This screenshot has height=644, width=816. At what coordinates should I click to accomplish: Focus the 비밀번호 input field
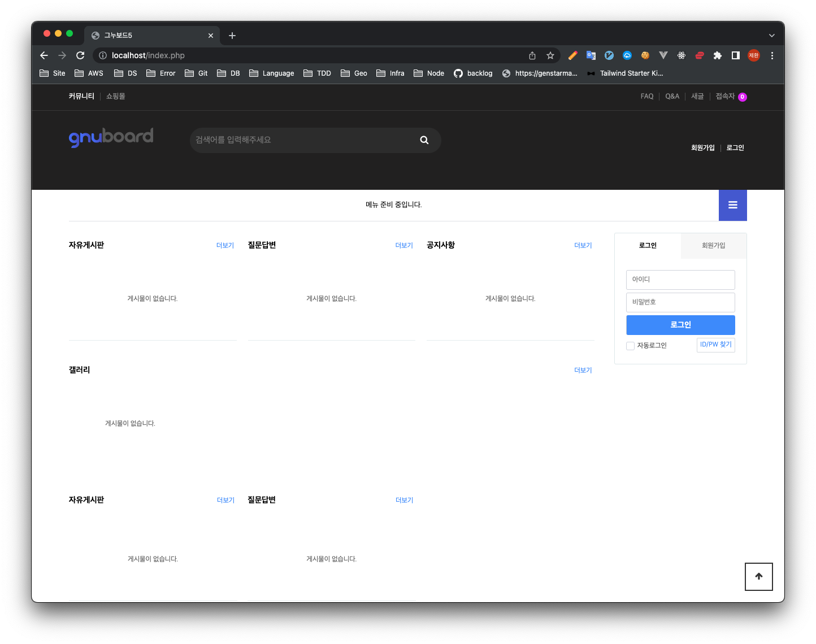(680, 302)
